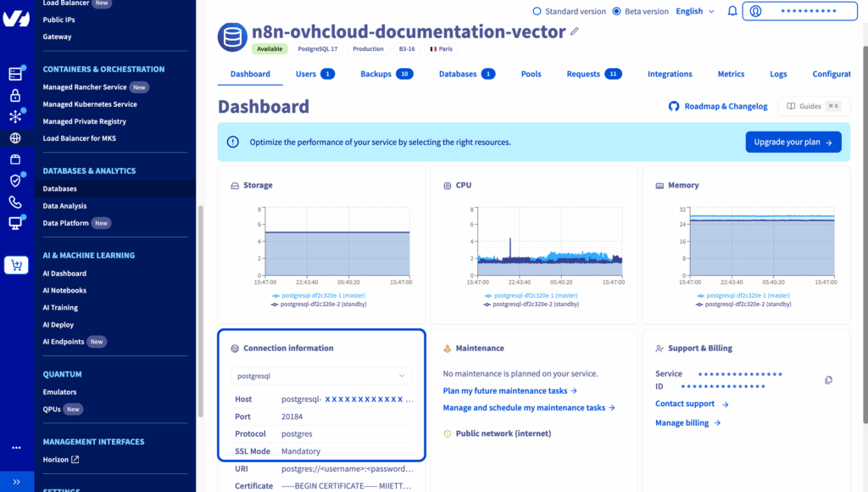Viewport: 868px width, 492px height.
Task: Open the Roadmap & Changelog link
Action: coord(718,106)
